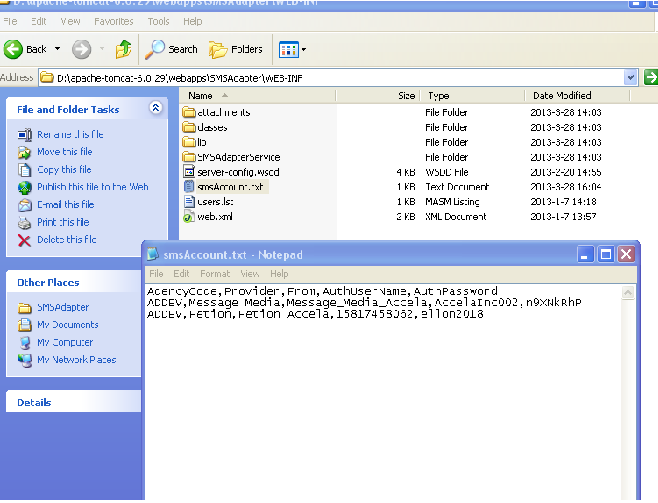Screen dimensions: 658x503
Task: Open the Search toolbar button
Action: pos(173,49)
